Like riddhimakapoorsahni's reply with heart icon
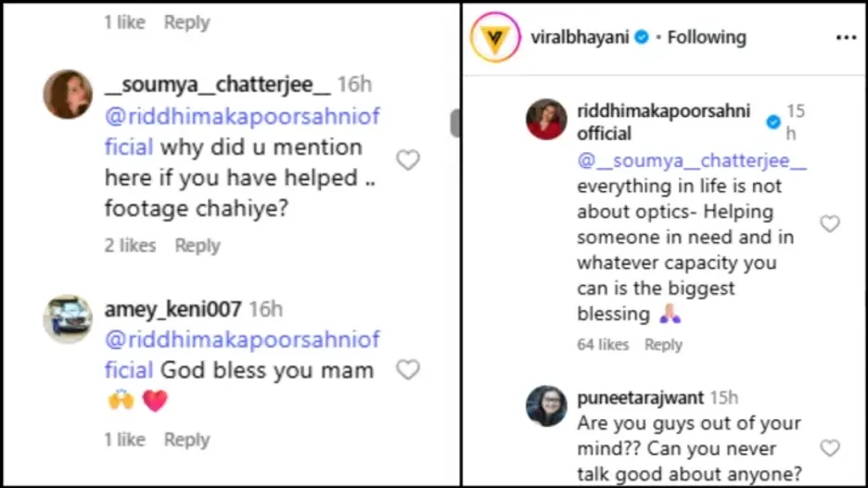Viewport: 868px width, 488px height. 830,224
